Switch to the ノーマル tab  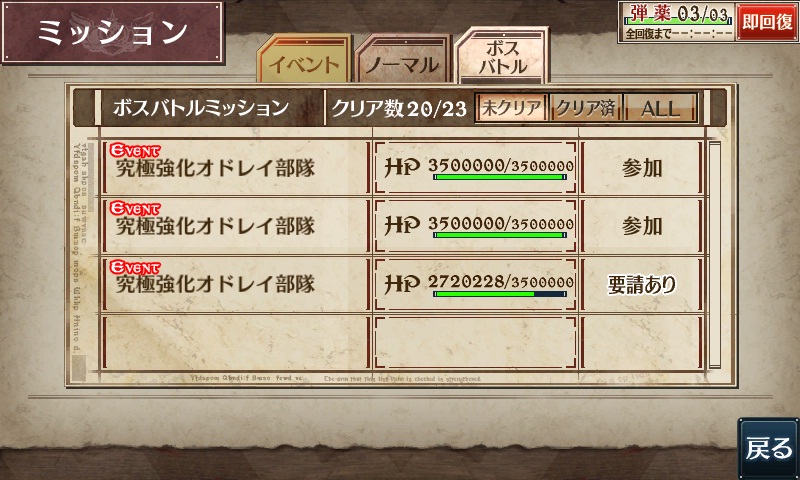click(402, 59)
